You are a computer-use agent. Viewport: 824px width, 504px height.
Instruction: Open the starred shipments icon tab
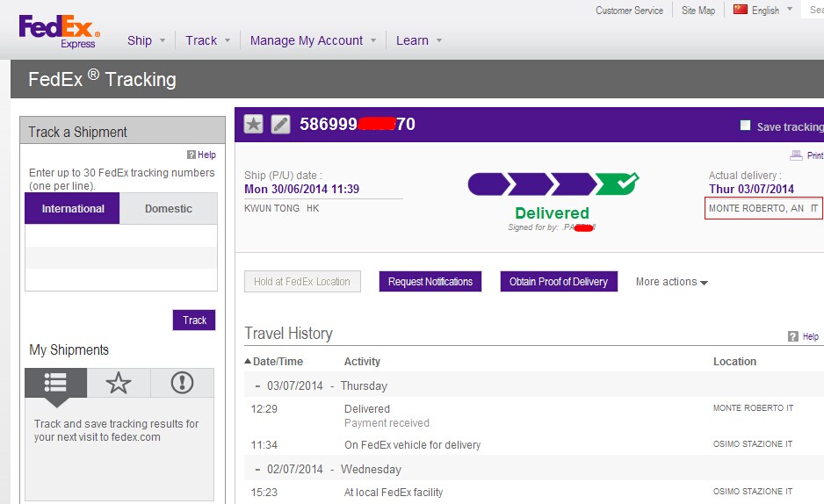coord(119,383)
